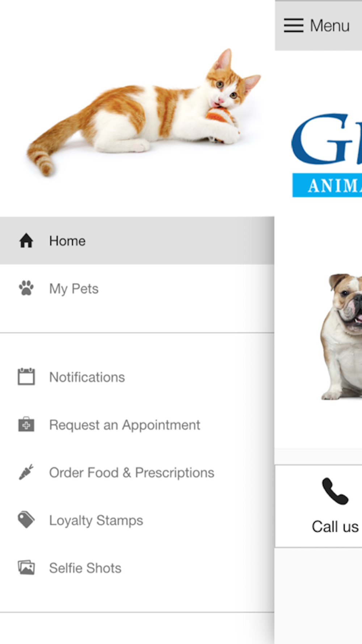Click the Home house icon
The image size is (362, 644).
(26, 241)
